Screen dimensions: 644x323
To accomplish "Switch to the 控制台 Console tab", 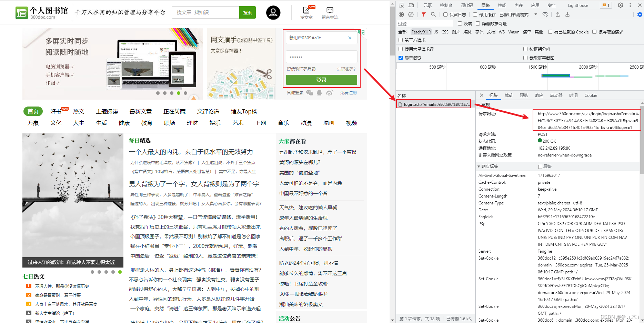I will tap(446, 5).
